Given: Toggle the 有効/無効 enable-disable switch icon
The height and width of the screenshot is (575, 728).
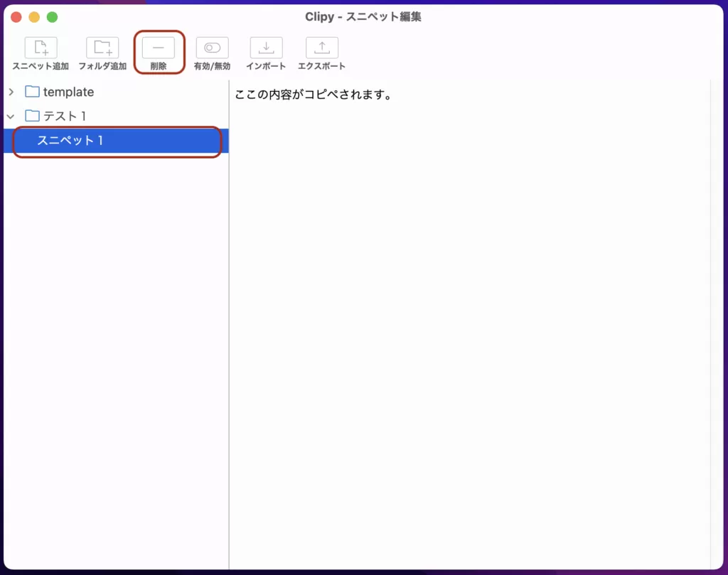Looking at the screenshot, I should [212, 48].
